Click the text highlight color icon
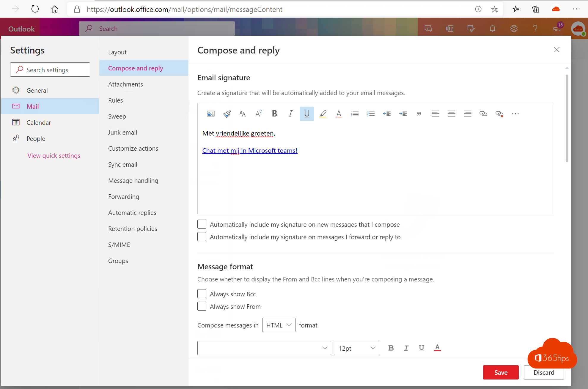Screen dimensions: 588x389 pyautogui.click(x=323, y=114)
